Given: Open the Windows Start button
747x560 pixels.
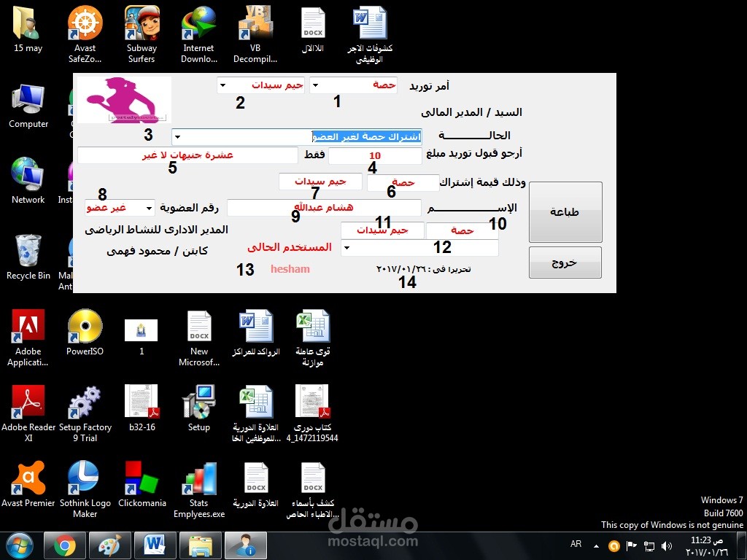Looking at the screenshot, I should (20, 545).
